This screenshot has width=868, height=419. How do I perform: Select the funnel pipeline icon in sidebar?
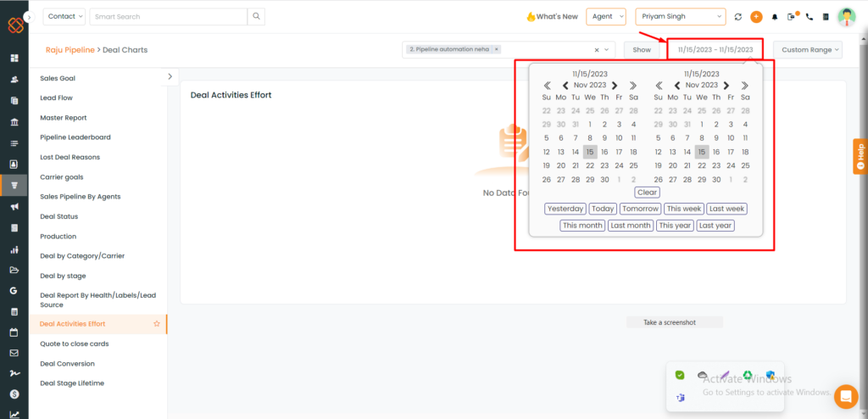tap(14, 185)
